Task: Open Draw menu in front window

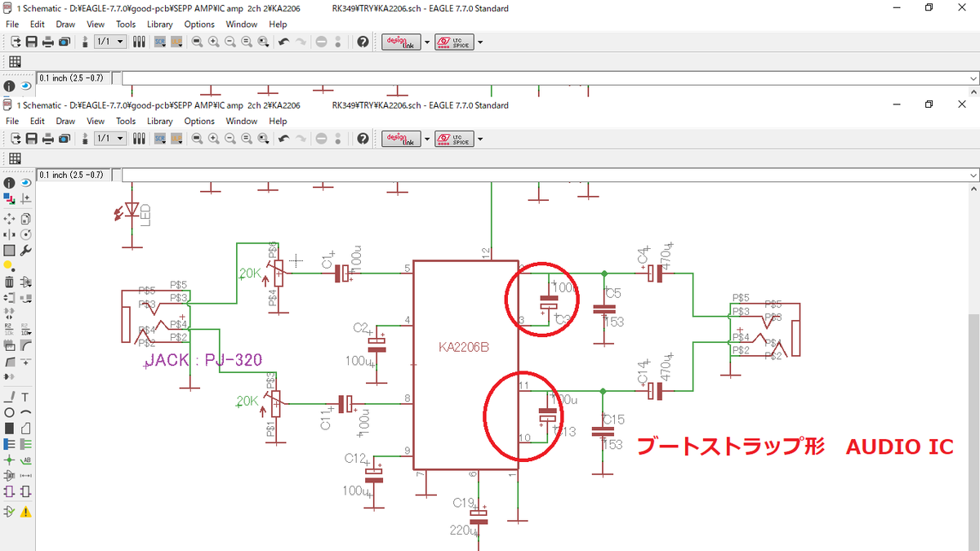Action: [x=65, y=121]
